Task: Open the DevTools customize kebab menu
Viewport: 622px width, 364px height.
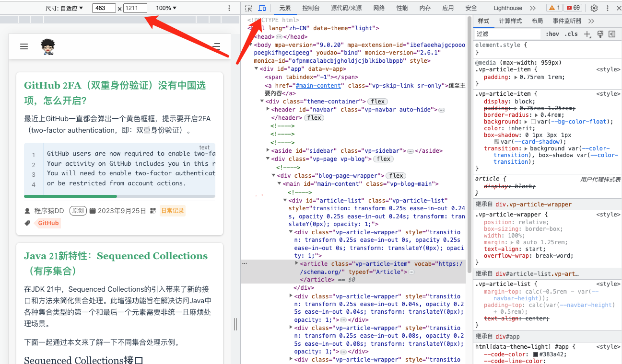Action: click(x=608, y=8)
